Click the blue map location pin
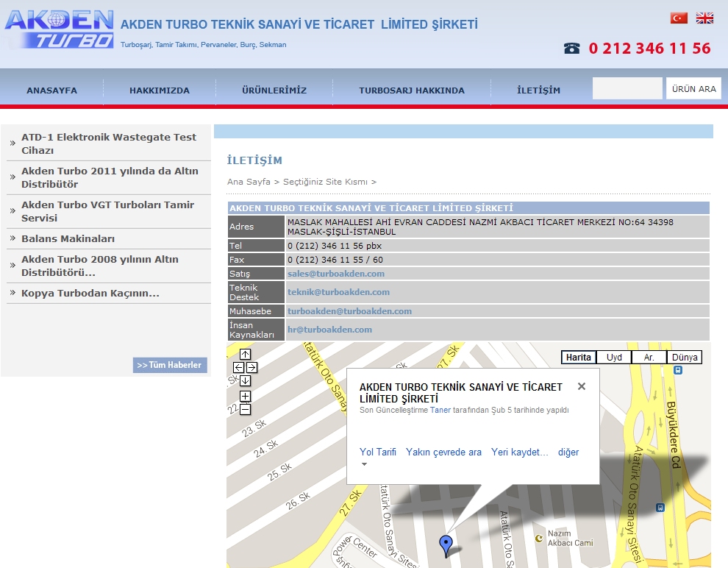The height and width of the screenshot is (568, 728). tap(446, 545)
